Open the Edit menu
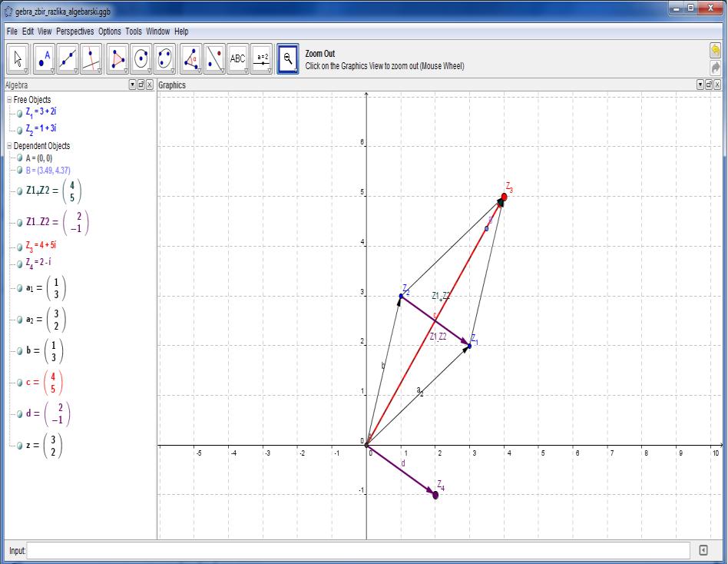This screenshot has height=564, width=728. point(28,32)
